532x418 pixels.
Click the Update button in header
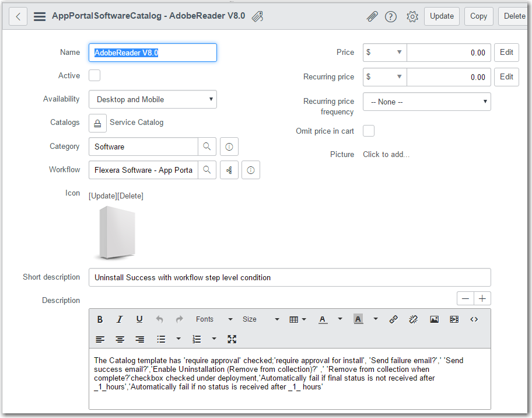click(x=442, y=16)
